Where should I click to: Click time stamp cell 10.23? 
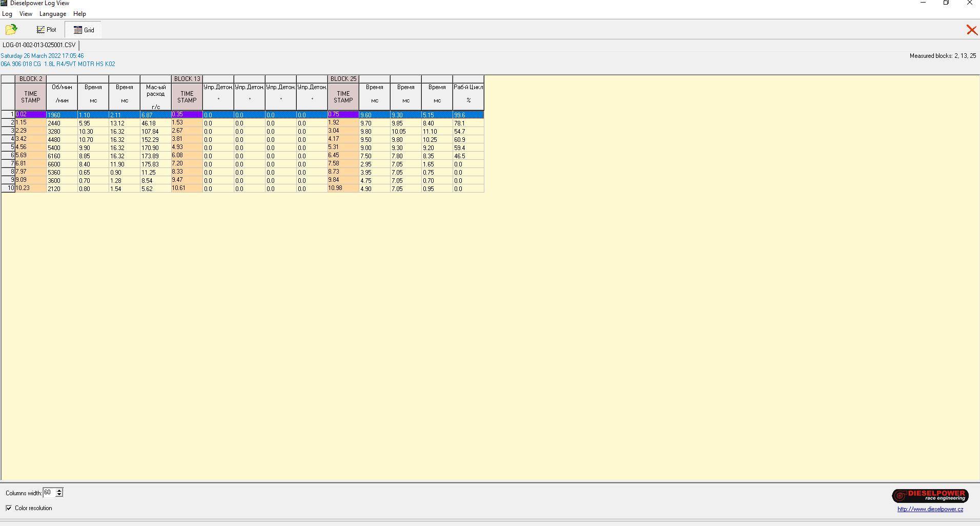[x=31, y=188]
